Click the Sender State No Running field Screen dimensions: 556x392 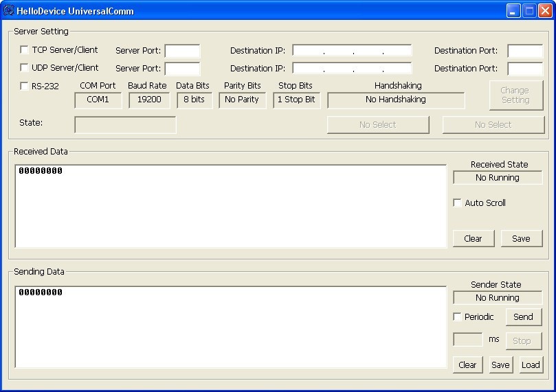point(498,297)
